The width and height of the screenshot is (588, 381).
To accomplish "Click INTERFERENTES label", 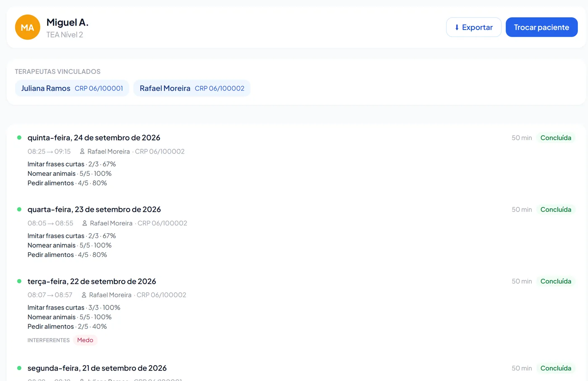I will (x=49, y=340).
